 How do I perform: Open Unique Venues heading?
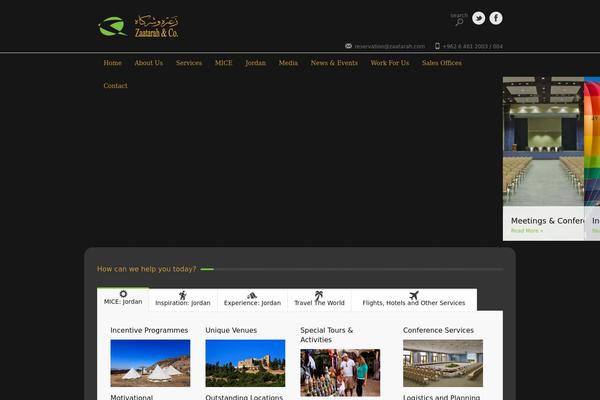coord(231,330)
